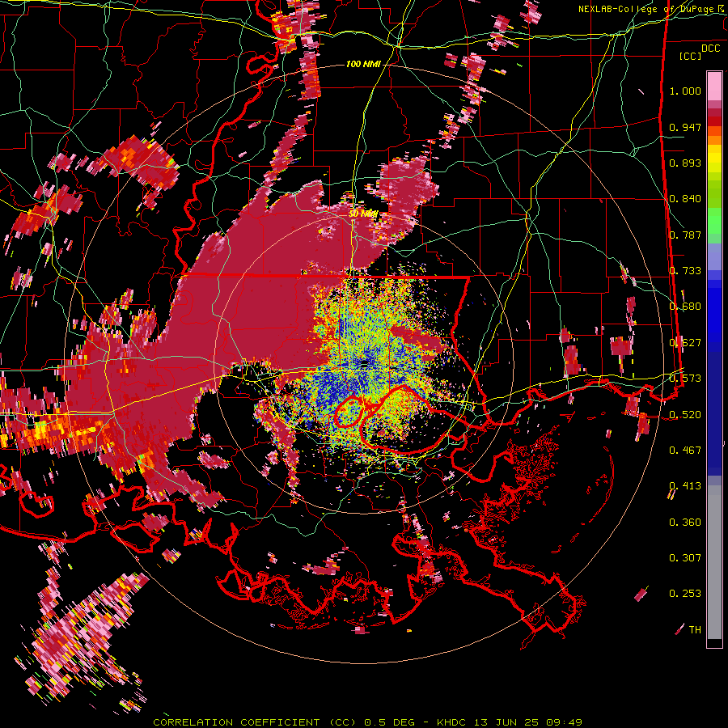
Task: Click the DCC legend title
Action: pyautogui.click(x=710, y=49)
